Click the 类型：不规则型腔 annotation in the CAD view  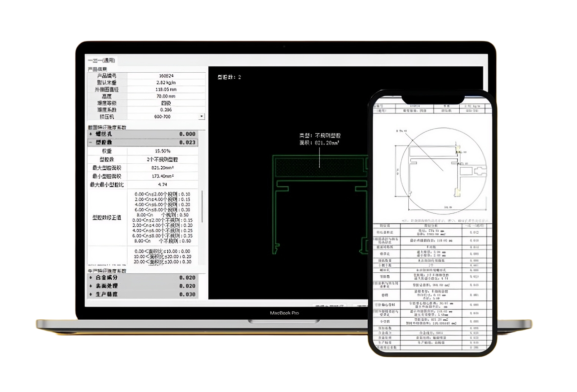click(x=320, y=136)
